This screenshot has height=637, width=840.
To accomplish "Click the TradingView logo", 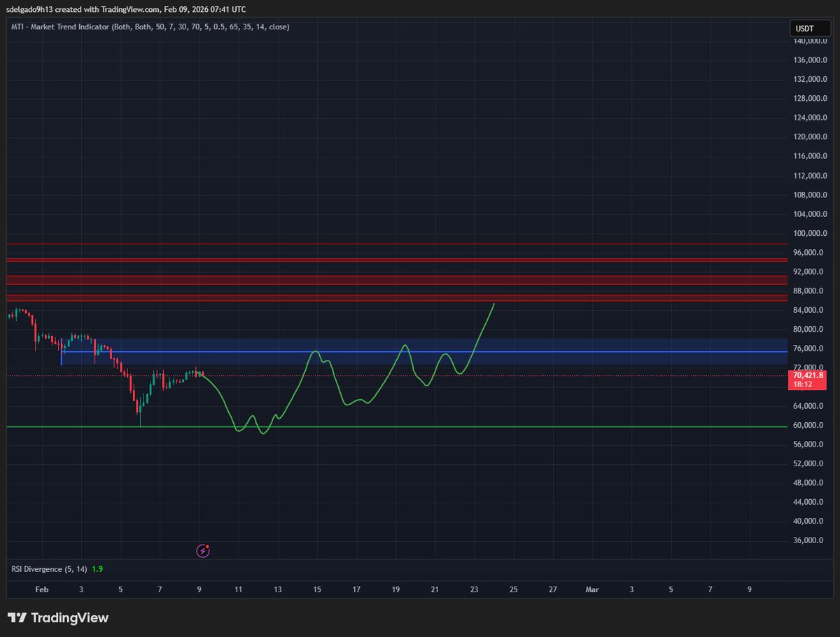I will click(58, 618).
